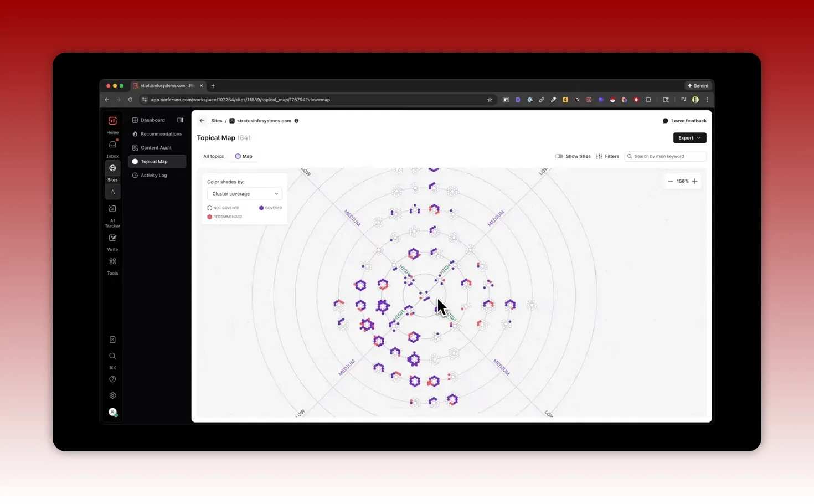Select the Sites globe icon in sidebar
The image size is (814, 504).
pos(112,168)
